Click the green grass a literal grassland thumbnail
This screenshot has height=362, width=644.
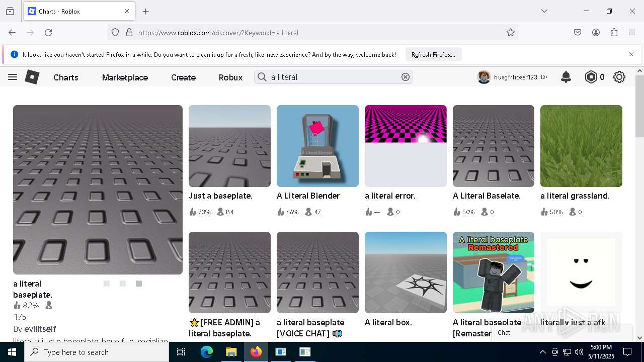pos(581,146)
